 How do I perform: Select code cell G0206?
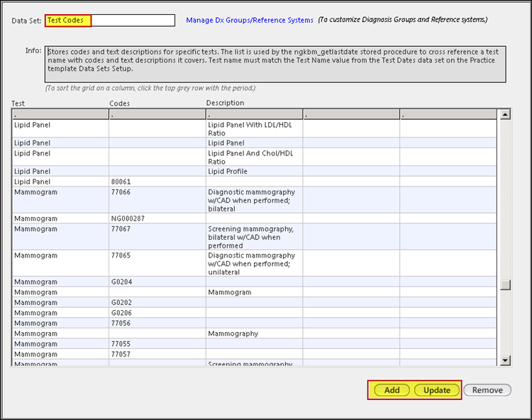point(157,313)
